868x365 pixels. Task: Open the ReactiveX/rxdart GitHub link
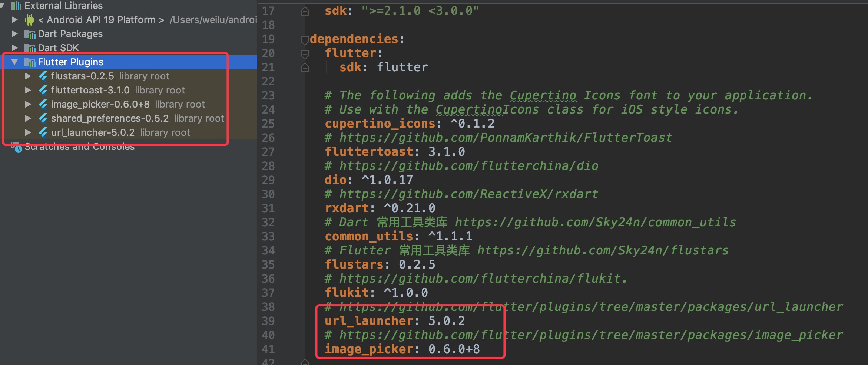[469, 194]
